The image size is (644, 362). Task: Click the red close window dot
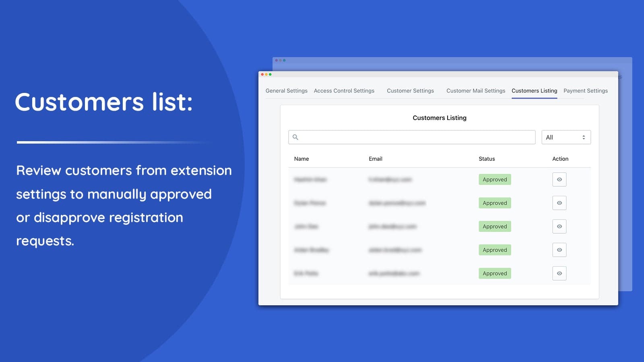pyautogui.click(x=262, y=74)
